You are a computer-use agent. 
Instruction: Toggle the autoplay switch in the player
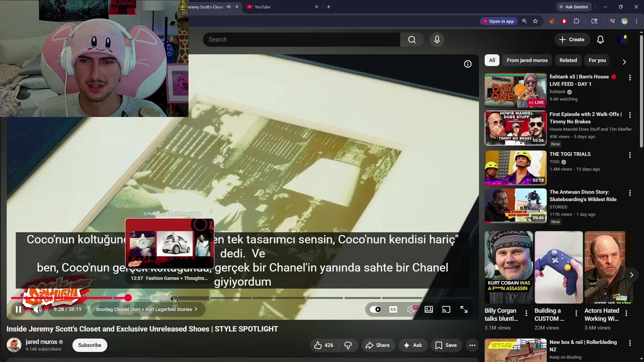click(x=375, y=309)
